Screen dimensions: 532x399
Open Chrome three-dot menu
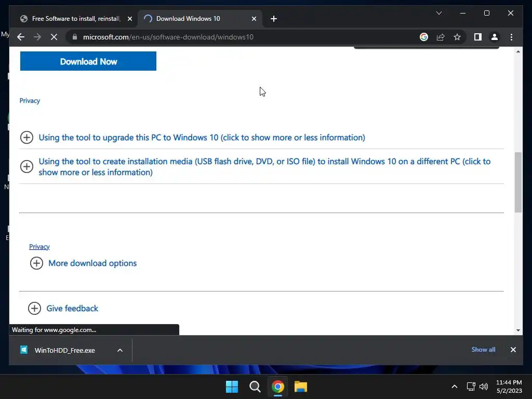[x=511, y=37]
